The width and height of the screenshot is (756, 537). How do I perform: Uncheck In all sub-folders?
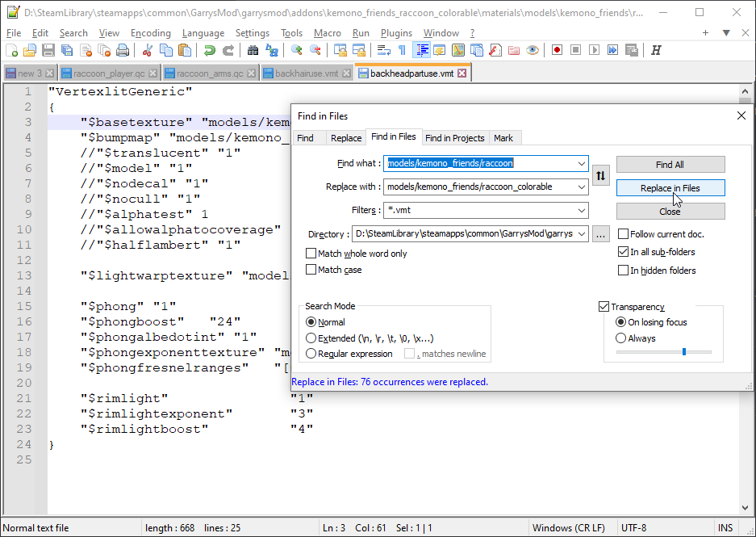[x=657, y=252]
